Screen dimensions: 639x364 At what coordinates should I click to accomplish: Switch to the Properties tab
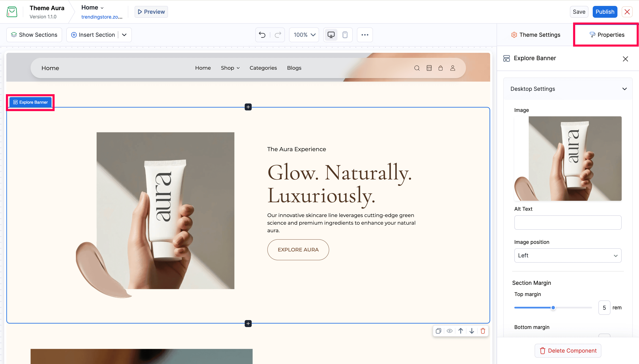pyautogui.click(x=607, y=35)
